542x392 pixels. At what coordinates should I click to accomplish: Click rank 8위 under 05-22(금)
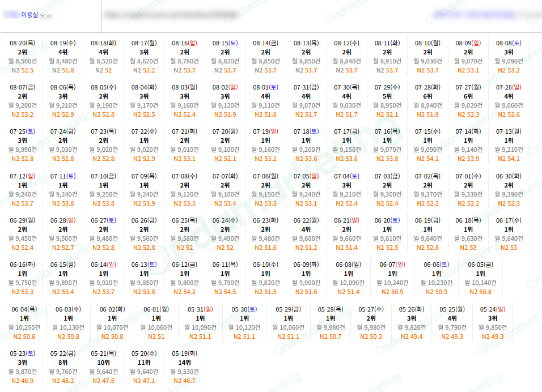click(63, 363)
